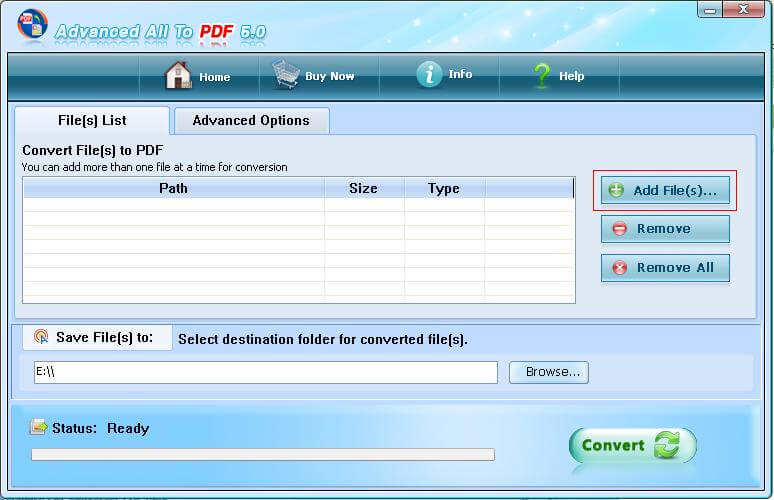
Task: Open the Home toolbar label
Action: click(215, 77)
